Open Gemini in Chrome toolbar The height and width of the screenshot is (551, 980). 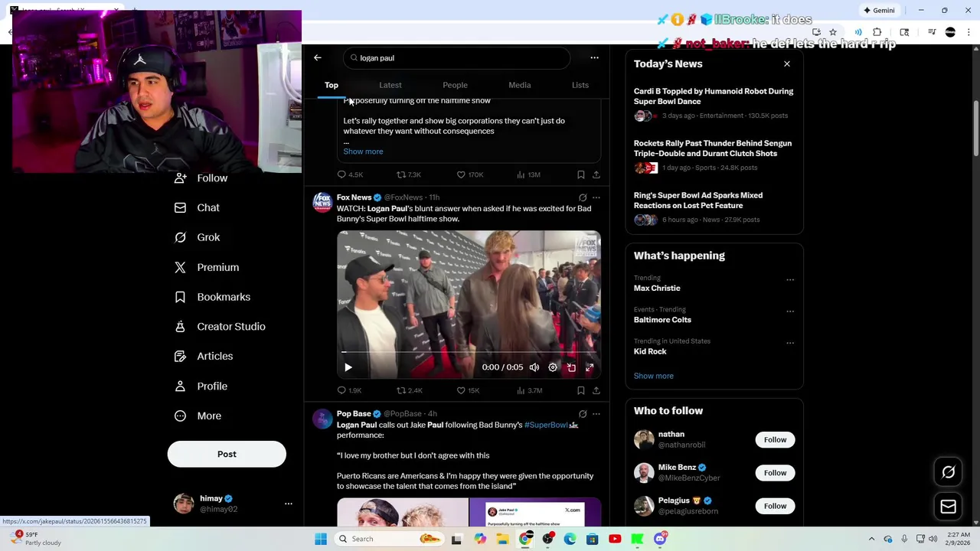coord(878,11)
